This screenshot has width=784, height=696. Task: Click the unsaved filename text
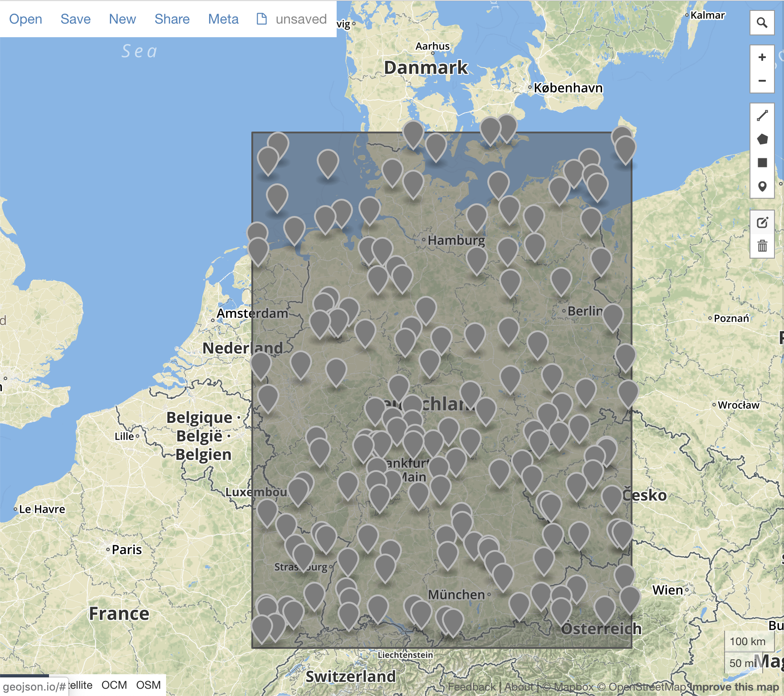click(301, 19)
